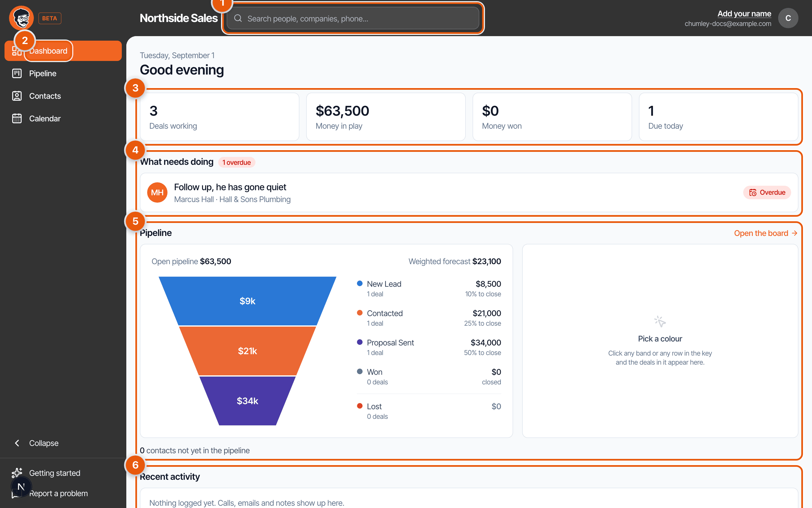
Task: Open the account avatar labelled C
Action: [788, 18]
